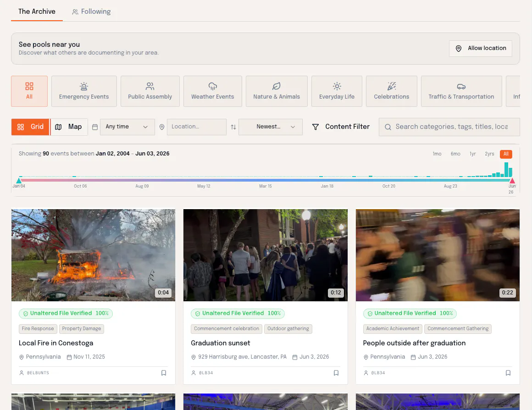Click the Commencement celebration tag
This screenshot has width=532, height=410.
point(226,328)
